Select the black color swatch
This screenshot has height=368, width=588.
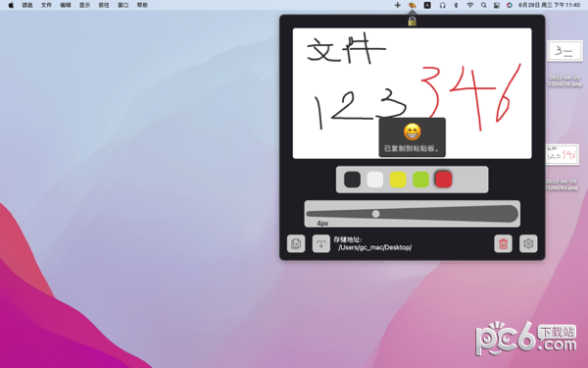352,180
